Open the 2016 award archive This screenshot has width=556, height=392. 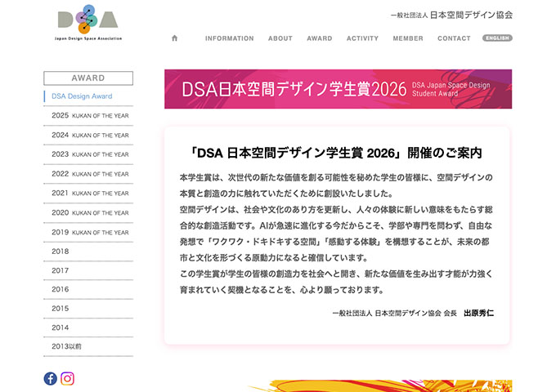[61, 289]
